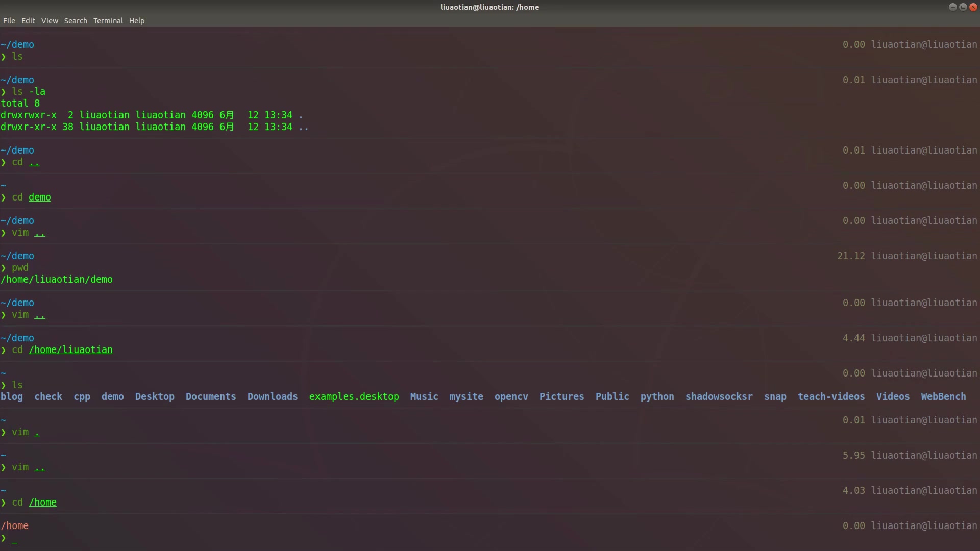Click the window title liuaotian@liuaotian: /home
The width and height of the screenshot is (980, 551).
point(489,7)
